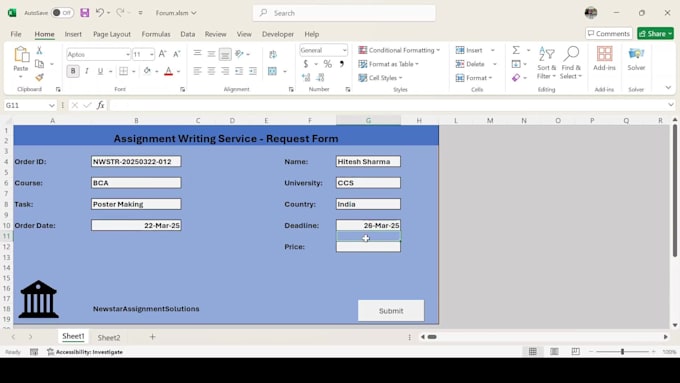Apply Accounting dollar number format
The height and width of the screenshot is (383, 680).
306,64
